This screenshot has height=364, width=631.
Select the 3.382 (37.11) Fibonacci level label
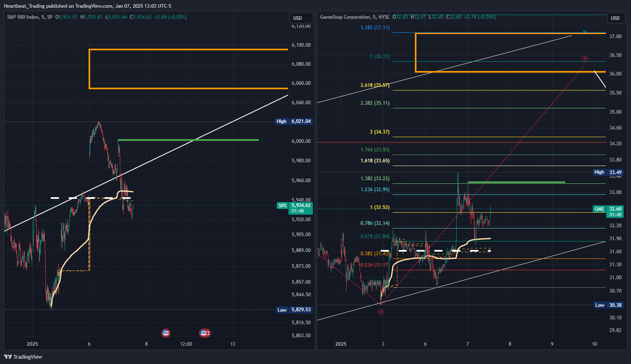pyautogui.click(x=375, y=28)
